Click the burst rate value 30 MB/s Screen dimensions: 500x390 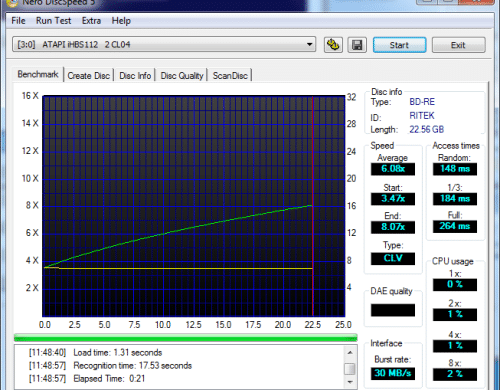[393, 373]
